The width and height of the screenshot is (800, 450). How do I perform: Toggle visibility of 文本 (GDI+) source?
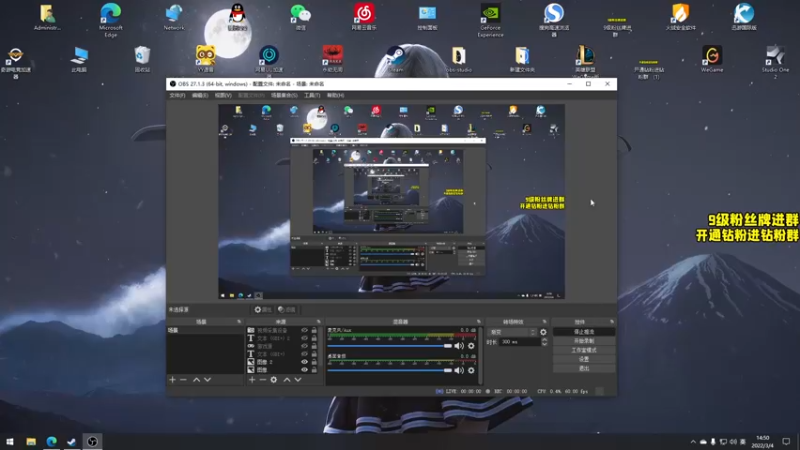[x=305, y=354]
